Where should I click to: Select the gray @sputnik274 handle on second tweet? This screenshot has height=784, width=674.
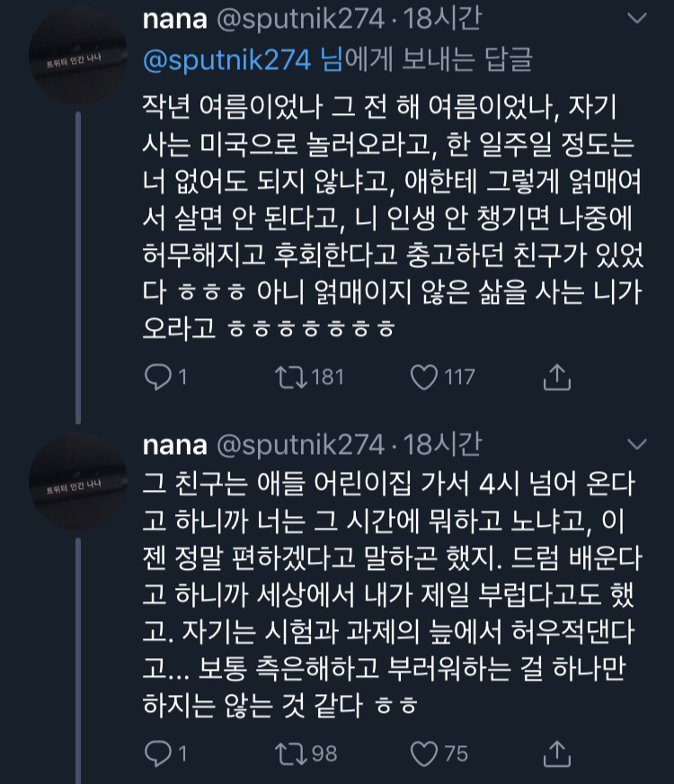[x=301, y=444]
